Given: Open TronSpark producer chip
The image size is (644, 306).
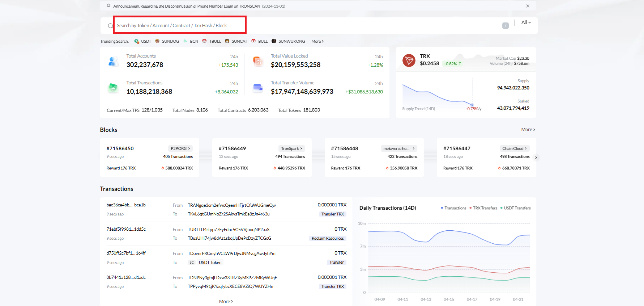Looking at the screenshot, I should tap(291, 148).
